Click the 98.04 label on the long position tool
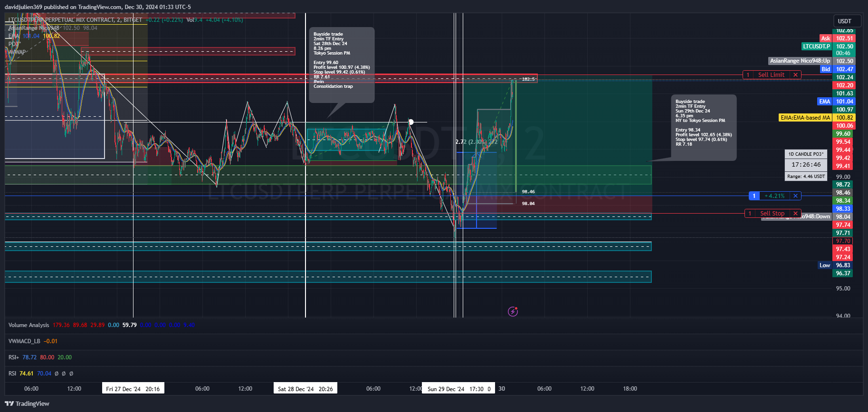The width and height of the screenshot is (868, 412). pos(528,204)
